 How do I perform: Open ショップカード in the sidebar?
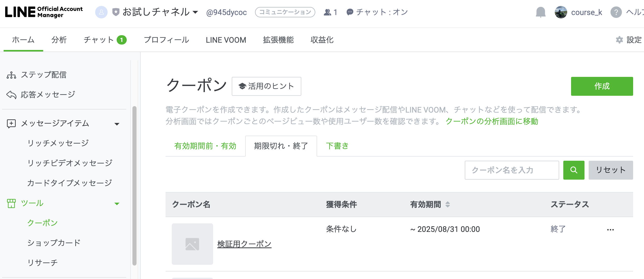click(54, 243)
